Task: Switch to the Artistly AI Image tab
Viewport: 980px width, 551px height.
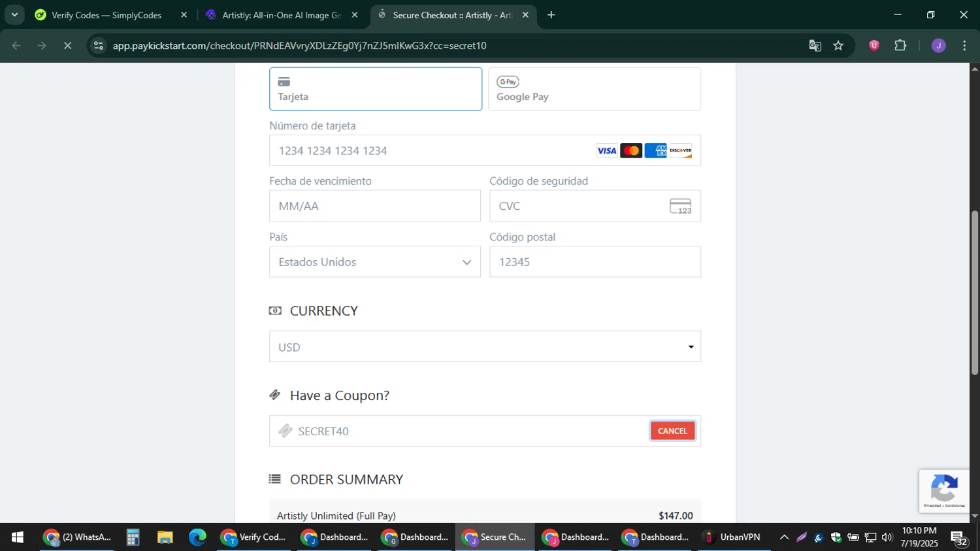Action: (x=281, y=15)
